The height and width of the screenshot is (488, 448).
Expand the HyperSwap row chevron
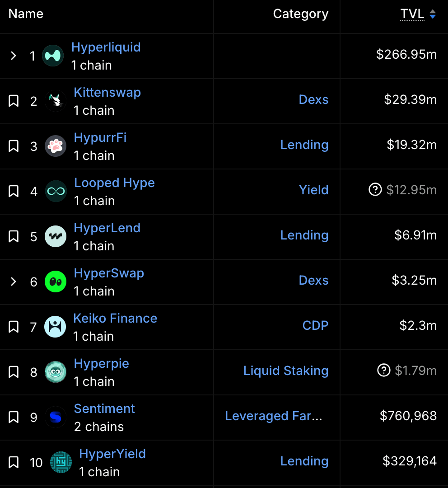[14, 282]
